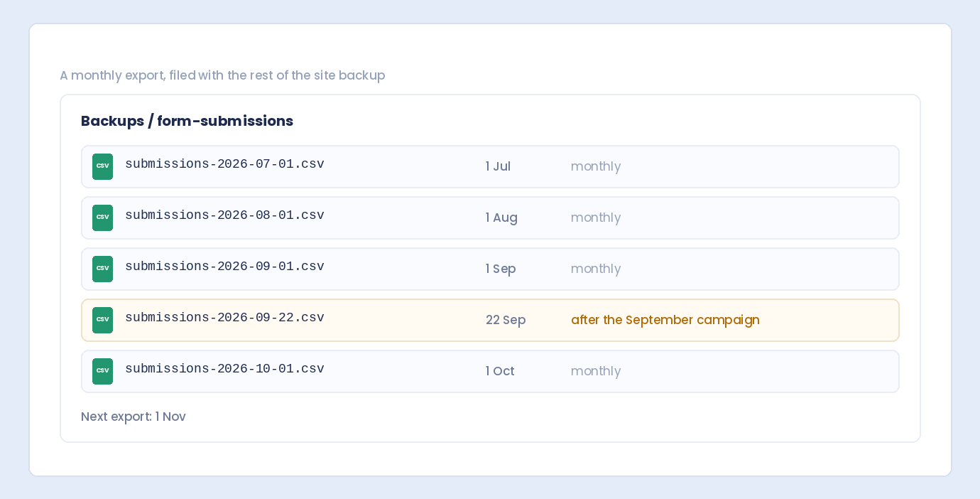Click the "monthly" label in the 1 Jul row

596,166
